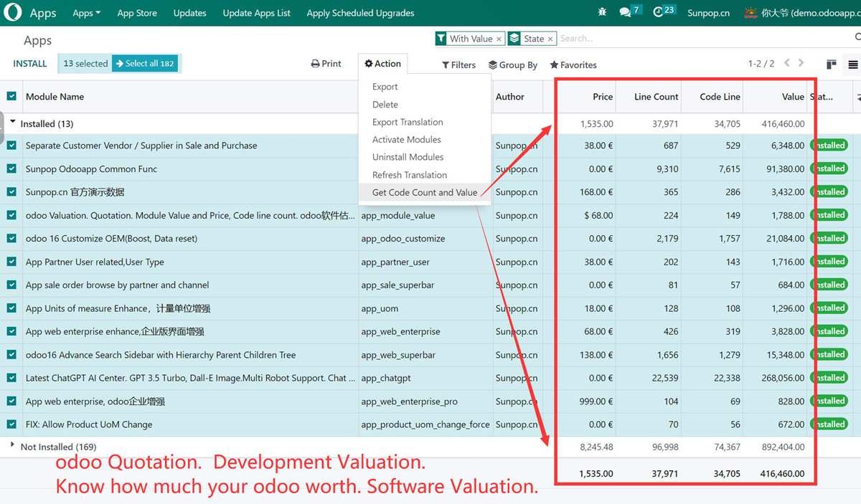Open Updates in top navbar
The height and width of the screenshot is (504, 861).
pos(189,13)
